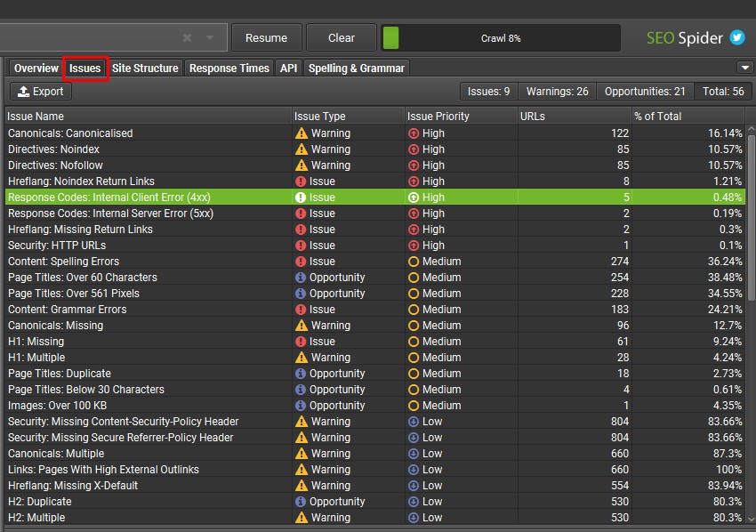Click the vertical scrollbar thumb of issues table
Viewport: 756px width, 532px height.
pos(752,218)
